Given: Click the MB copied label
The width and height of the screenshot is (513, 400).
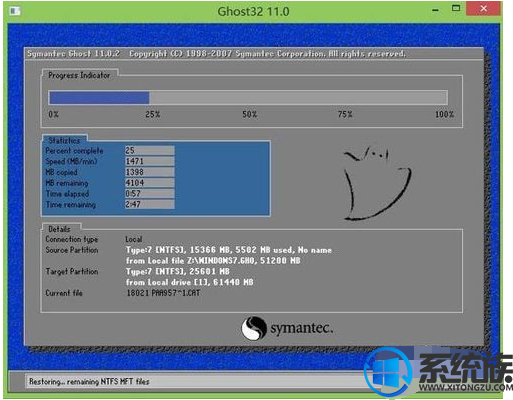Looking at the screenshot, I should click(x=61, y=172).
